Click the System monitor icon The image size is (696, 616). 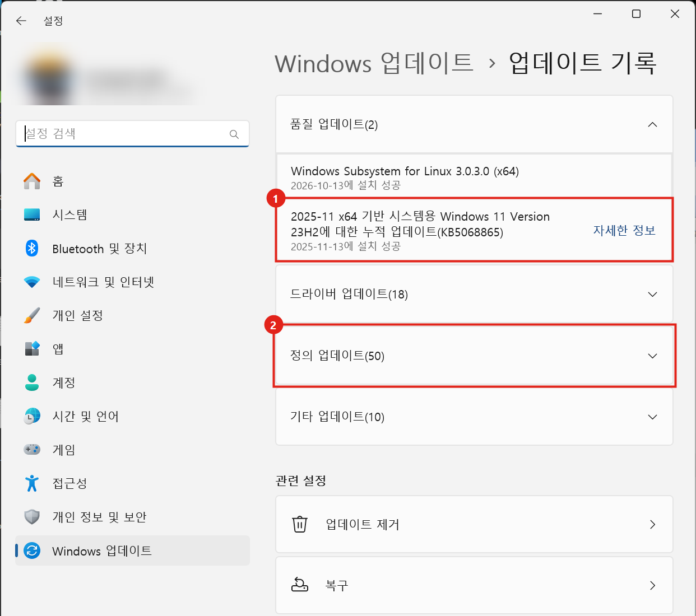[x=32, y=214]
